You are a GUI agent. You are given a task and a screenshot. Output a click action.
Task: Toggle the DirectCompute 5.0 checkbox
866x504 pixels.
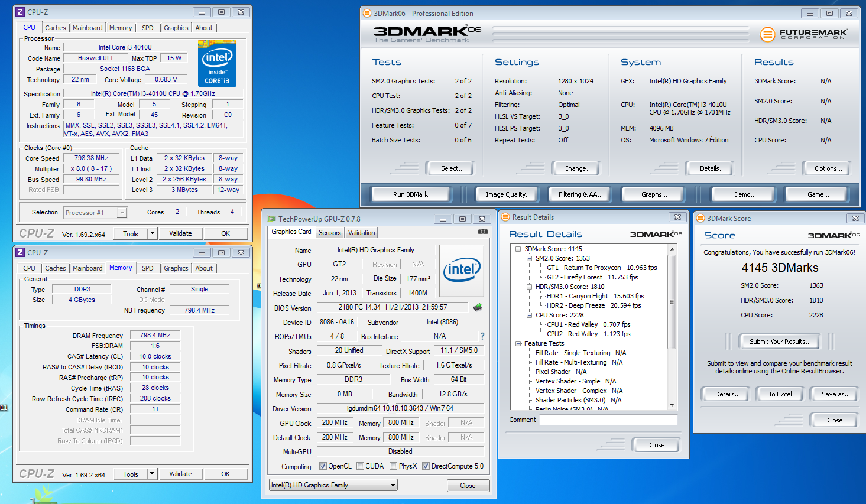426,466
